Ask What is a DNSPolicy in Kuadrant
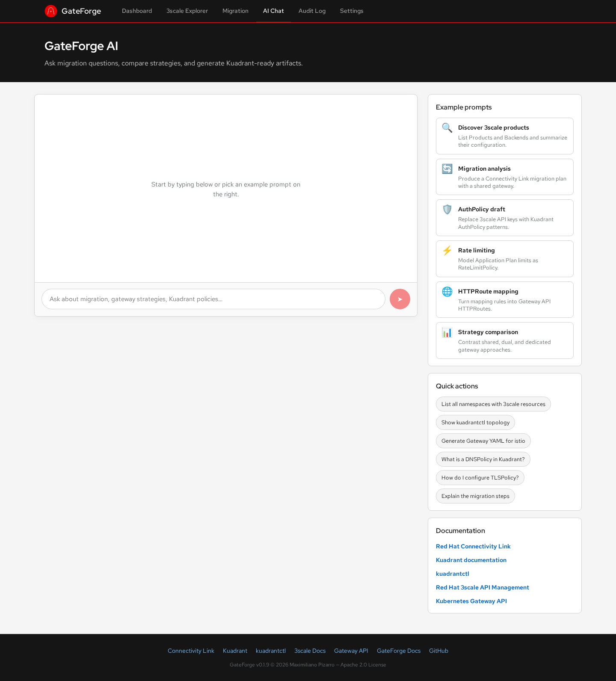This screenshot has height=681, width=616. pos(483,459)
